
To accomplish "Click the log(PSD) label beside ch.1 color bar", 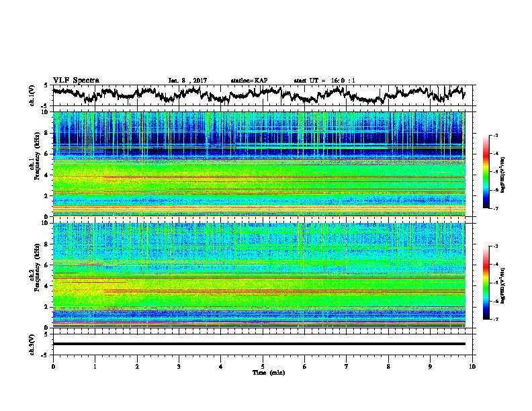I will pyautogui.click(x=503, y=175).
